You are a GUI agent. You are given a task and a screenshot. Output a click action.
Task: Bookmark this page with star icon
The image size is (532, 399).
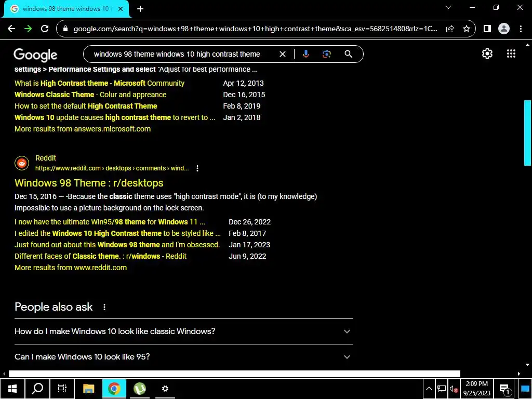tap(467, 29)
